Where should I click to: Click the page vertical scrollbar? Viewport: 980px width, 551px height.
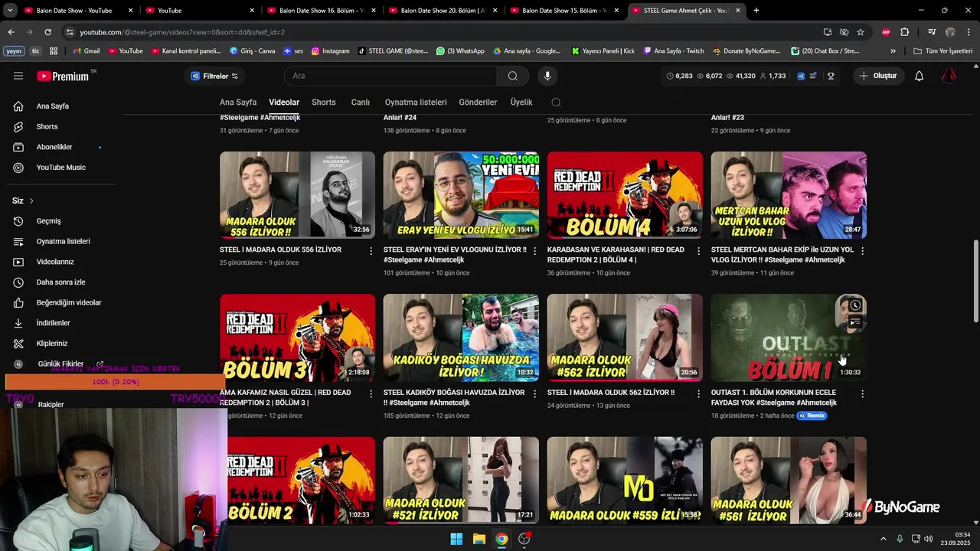tap(975, 282)
